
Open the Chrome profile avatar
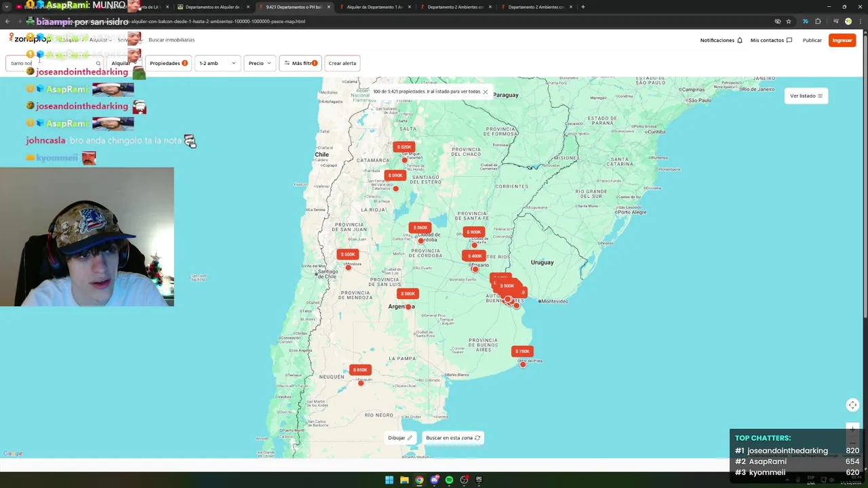tap(848, 21)
